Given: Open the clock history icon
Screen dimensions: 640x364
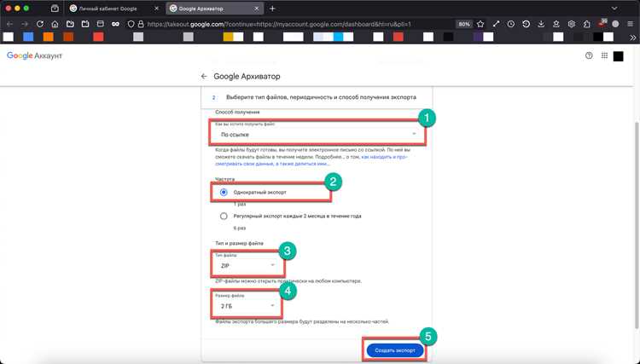Looking at the screenshot, I should 511,24.
